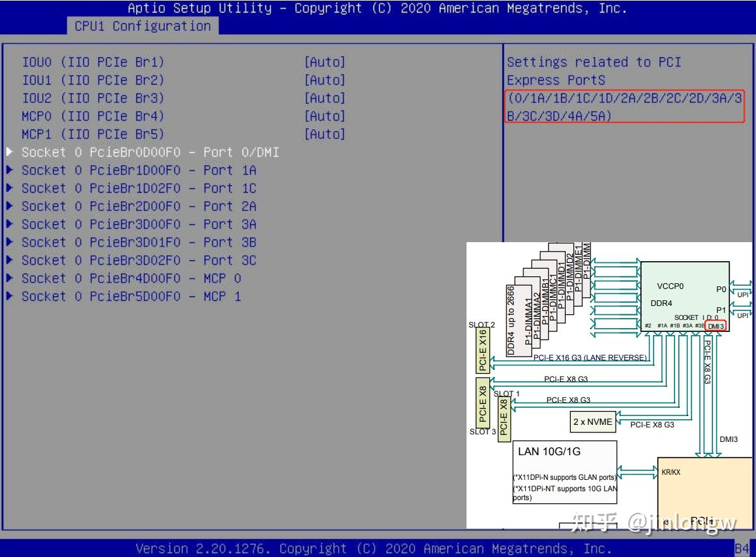Open the CPU1 Configuration tab

point(143,26)
